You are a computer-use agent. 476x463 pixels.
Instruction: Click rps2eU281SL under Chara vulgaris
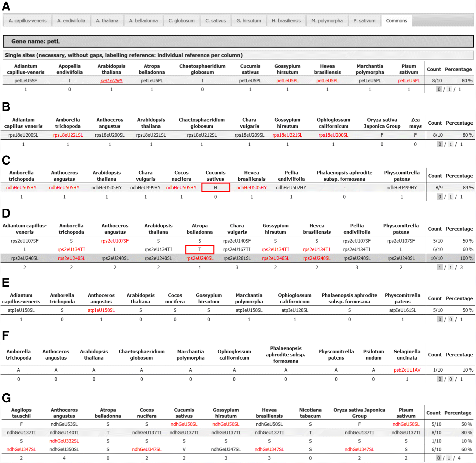(237, 258)
